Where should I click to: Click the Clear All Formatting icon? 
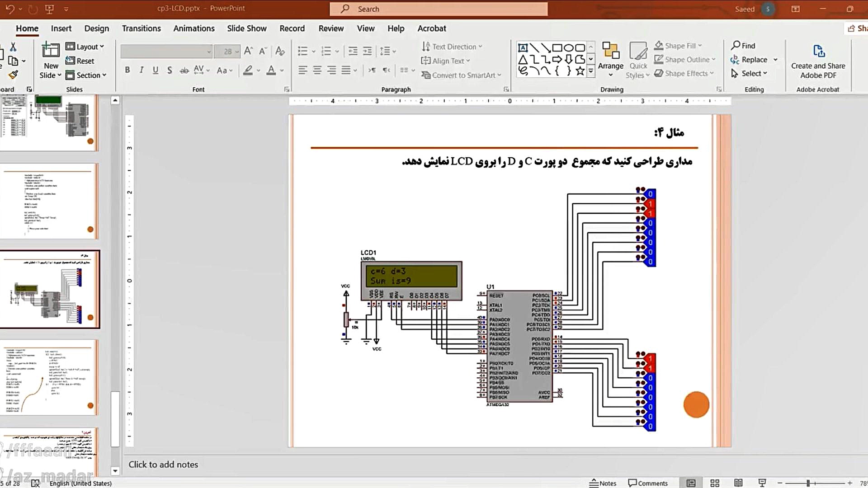click(280, 51)
